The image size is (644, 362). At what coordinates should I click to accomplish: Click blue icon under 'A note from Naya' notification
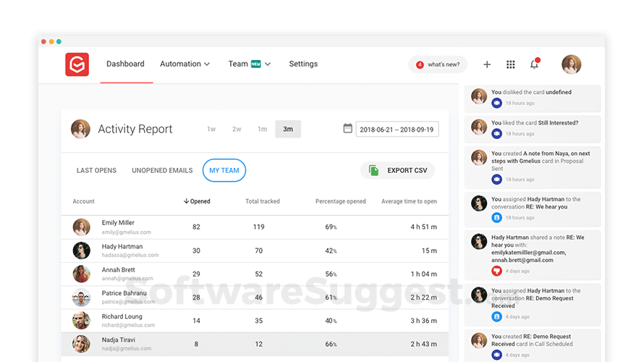(496, 179)
